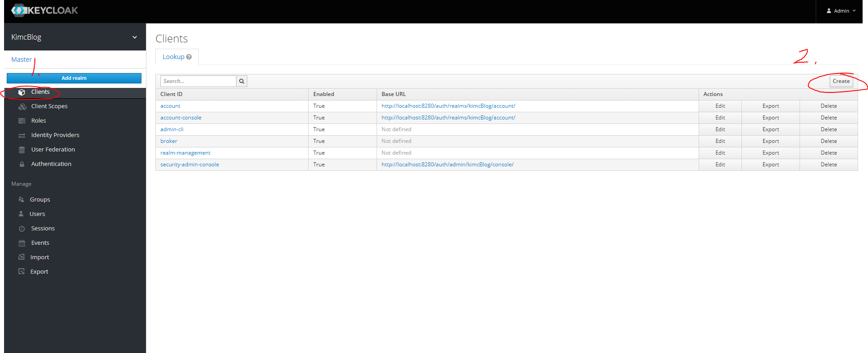Open Authentication settings

[x=51, y=164]
